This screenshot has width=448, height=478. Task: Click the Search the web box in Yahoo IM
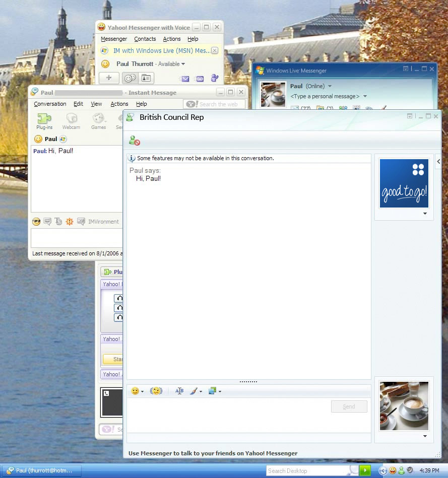(x=214, y=104)
